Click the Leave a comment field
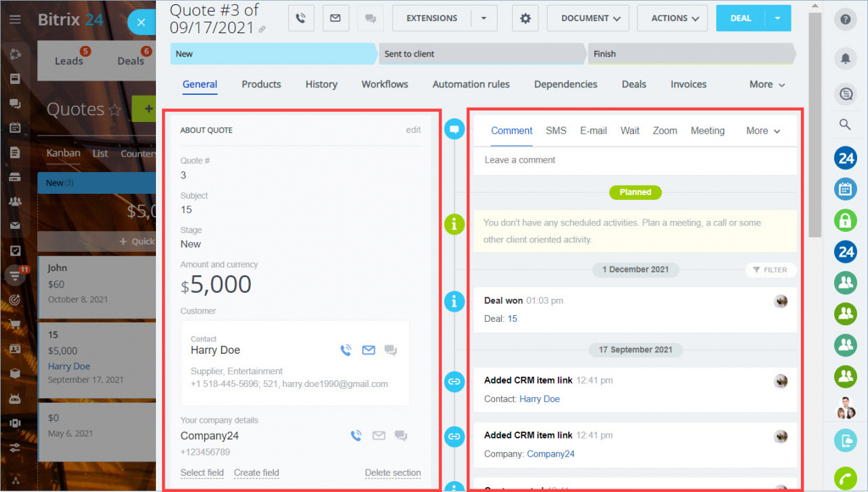This screenshot has width=868, height=492. (x=635, y=160)
